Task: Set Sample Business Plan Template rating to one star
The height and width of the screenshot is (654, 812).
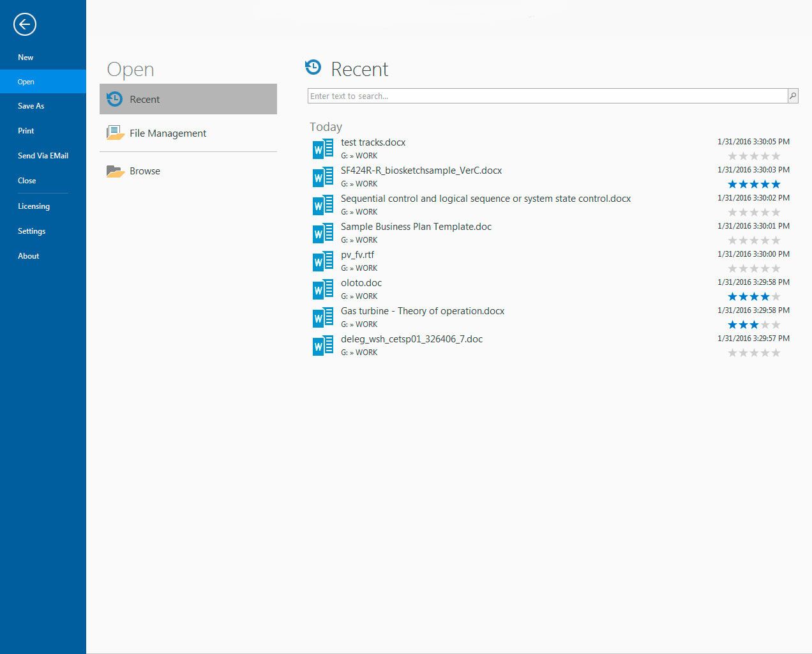Action: (x=733, y=241)
